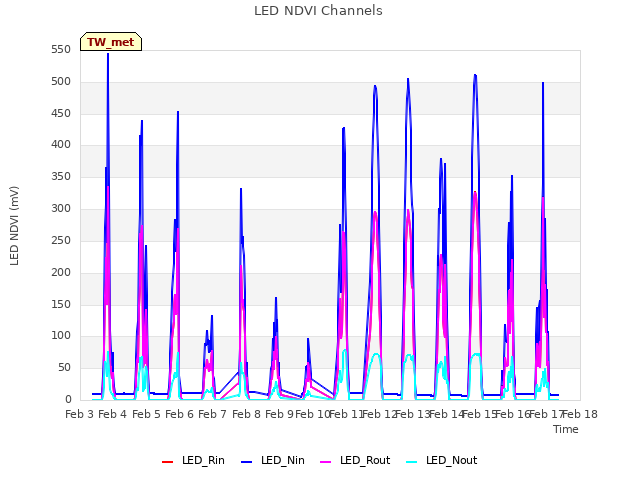Click the Feb 6 x-axis label
Image resolution: width=640 pixels, height=480 pixels.
(179, 414)
